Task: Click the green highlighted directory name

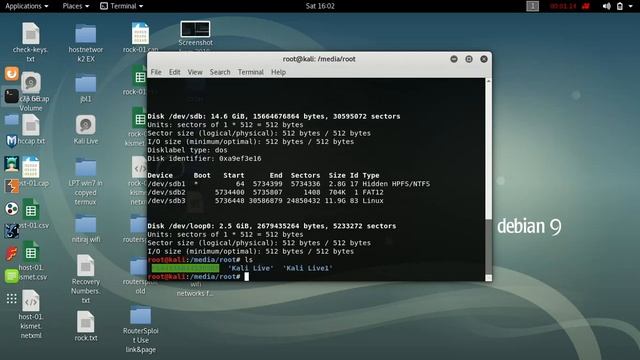Action: pos(185,268)
